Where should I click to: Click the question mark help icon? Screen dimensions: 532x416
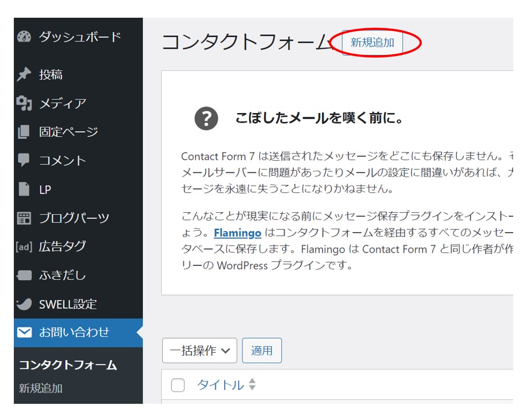point(206,119)
